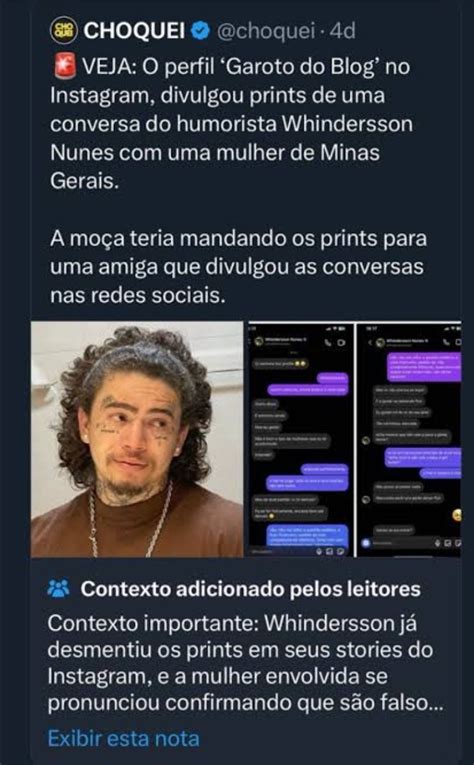Click Exibir esta nota link
The width and height of the screenshot is (474, 765).
click(x=124, y=738)
